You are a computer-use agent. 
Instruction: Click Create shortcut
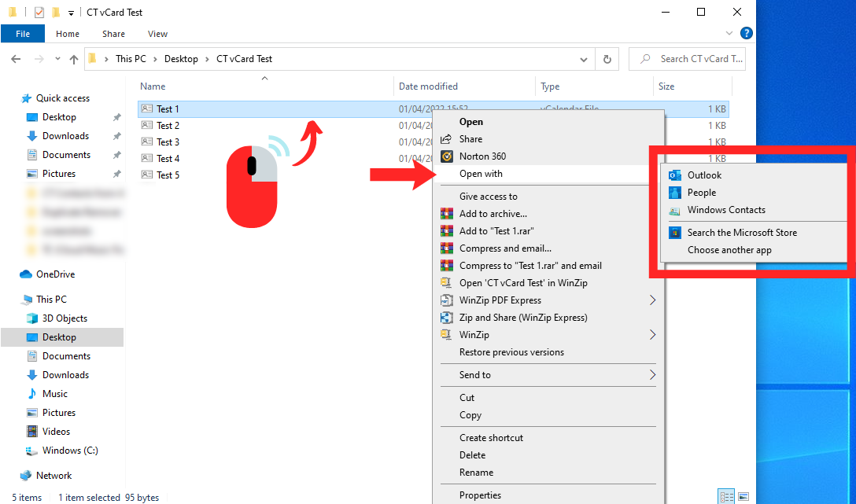(x=491, y=438)
